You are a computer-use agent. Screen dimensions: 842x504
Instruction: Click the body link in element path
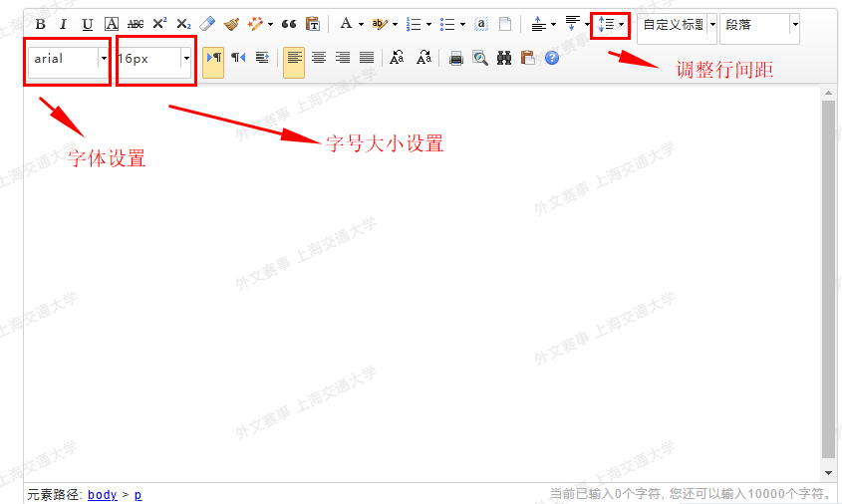[x=102, y=494]
